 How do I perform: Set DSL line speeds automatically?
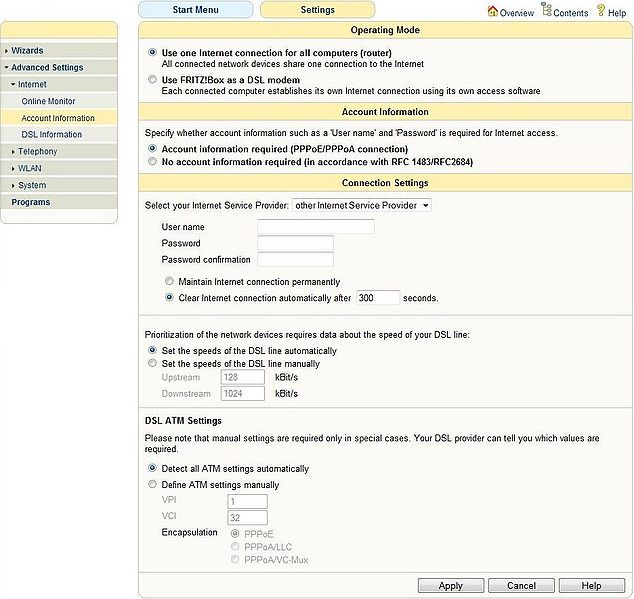[152, 350]
